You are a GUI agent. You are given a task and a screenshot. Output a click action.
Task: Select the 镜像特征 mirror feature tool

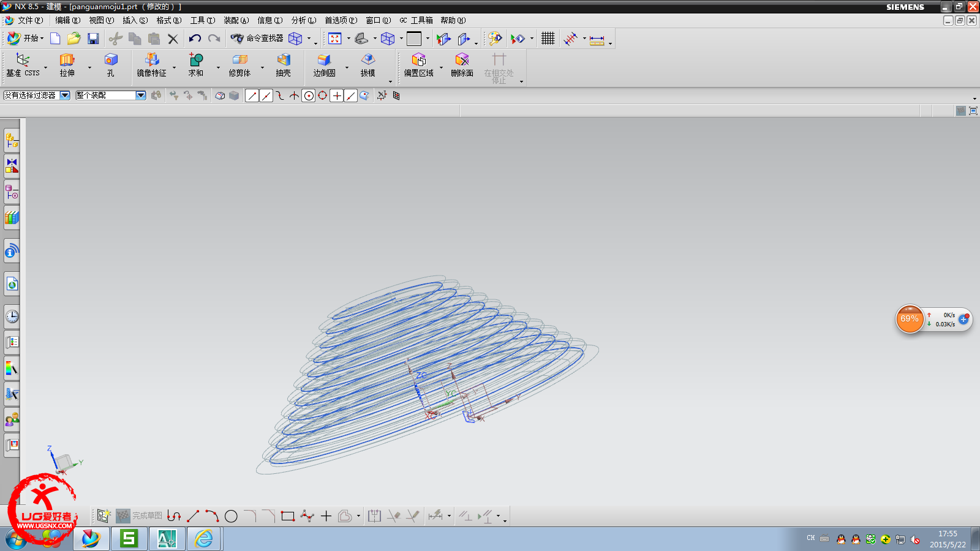coord(152,65)
